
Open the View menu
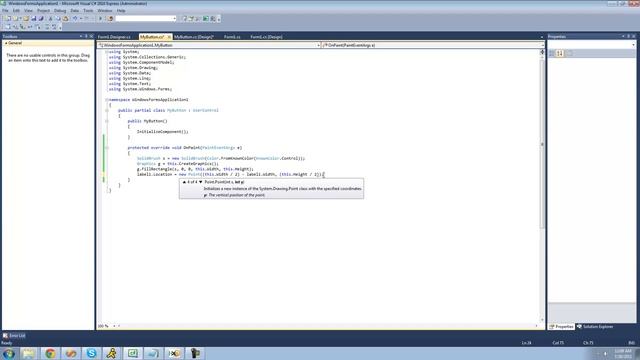point(28,11)
